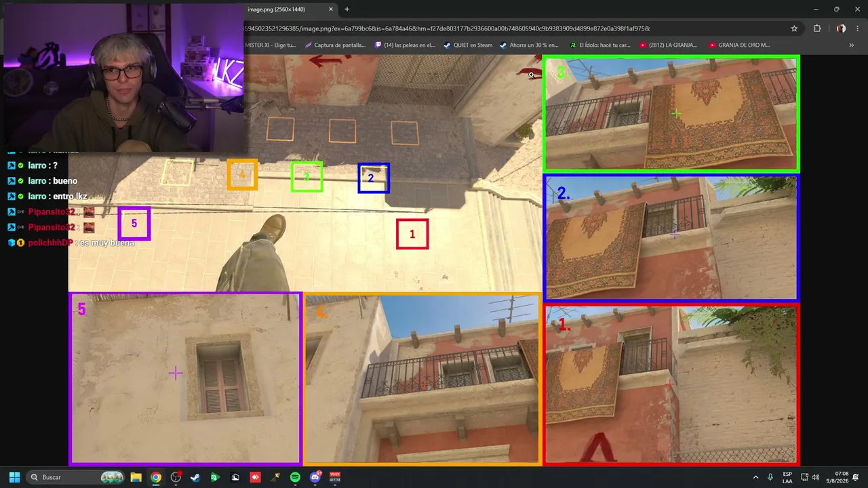868x488 pixels.
Task: Open a new Chrome tab
Action: pos(347,9)
